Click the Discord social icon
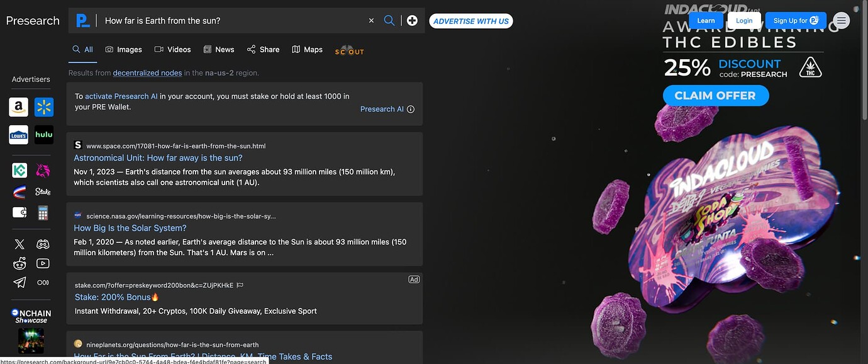 point(43,244)
